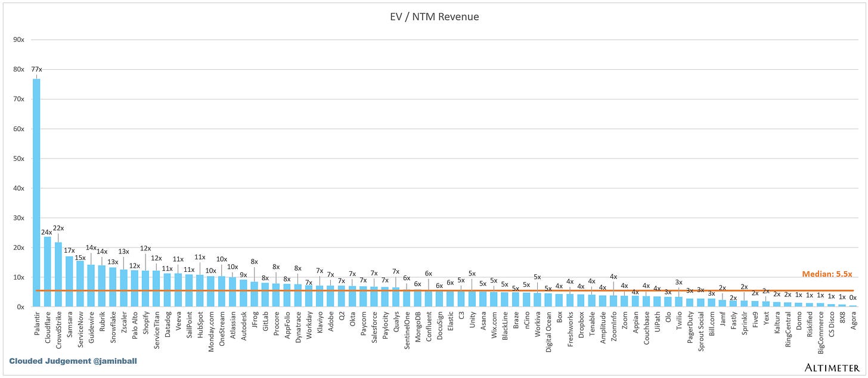Image resolution: width=868 pixels, height=378 pixels.
Task: Select the Autodesk bar
Action: point(243,293)
